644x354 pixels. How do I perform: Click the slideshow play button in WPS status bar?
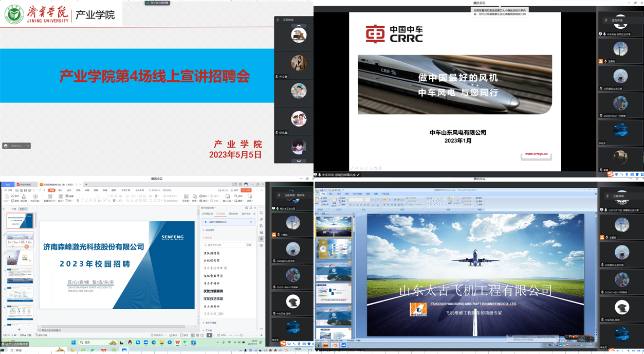pos(209,335)
